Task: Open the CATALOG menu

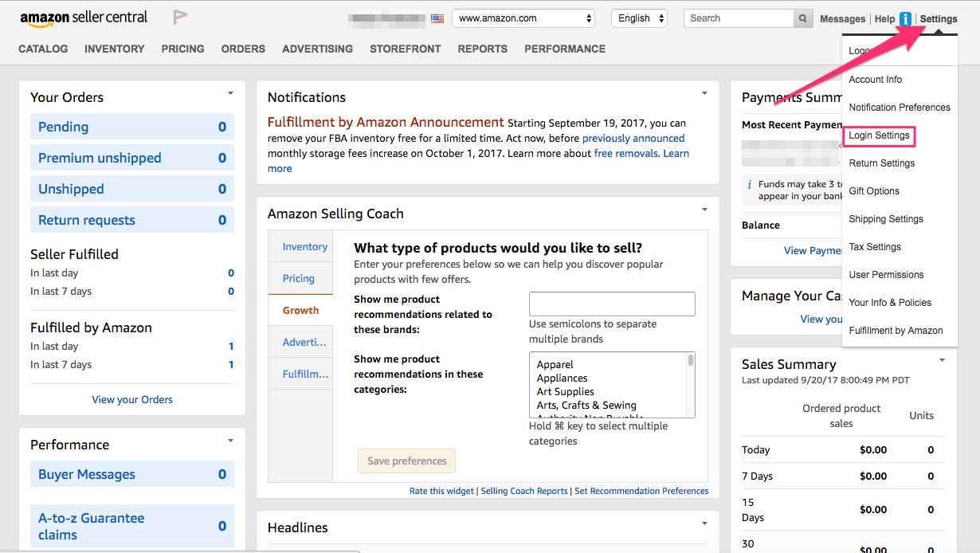Action: click(43, 49)
